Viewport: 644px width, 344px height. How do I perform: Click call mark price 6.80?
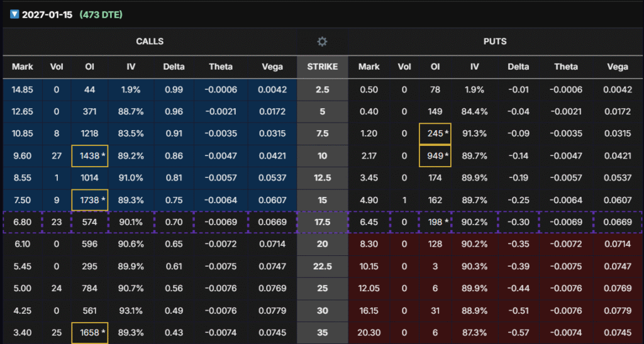[22, 222]
